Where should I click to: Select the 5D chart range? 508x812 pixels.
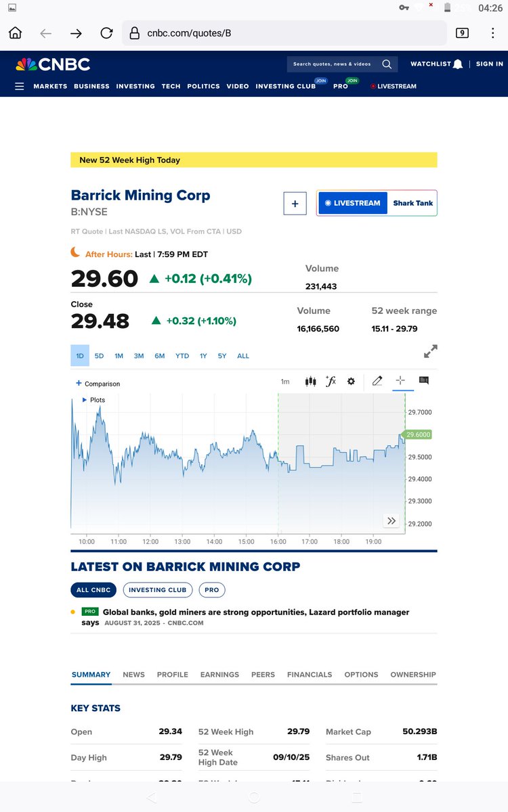click(x=99, y=356)
